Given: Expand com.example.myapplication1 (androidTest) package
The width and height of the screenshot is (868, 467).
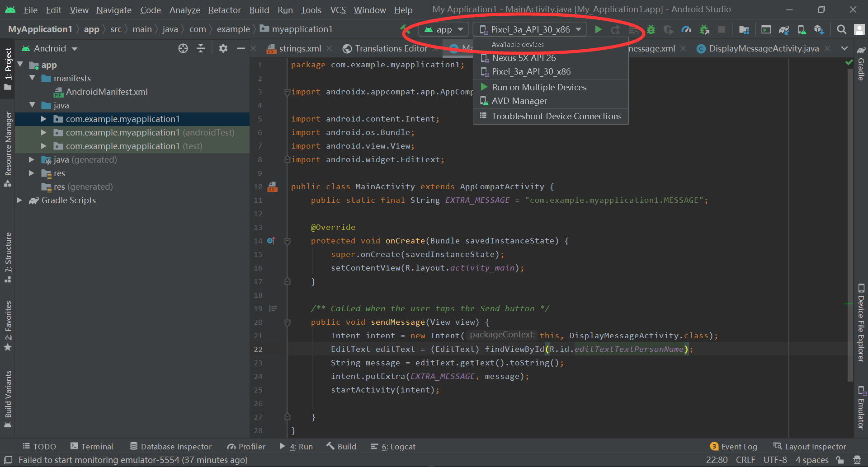Looking at the screenshot, I should click(44, 132).
